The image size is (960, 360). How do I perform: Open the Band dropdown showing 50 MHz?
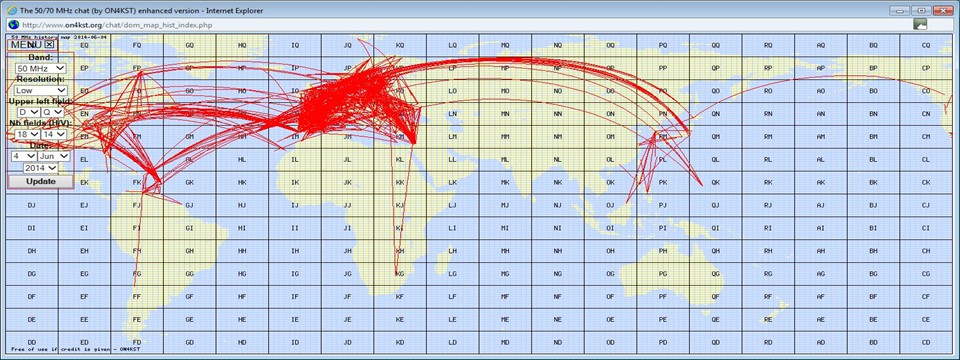point(41,69)
